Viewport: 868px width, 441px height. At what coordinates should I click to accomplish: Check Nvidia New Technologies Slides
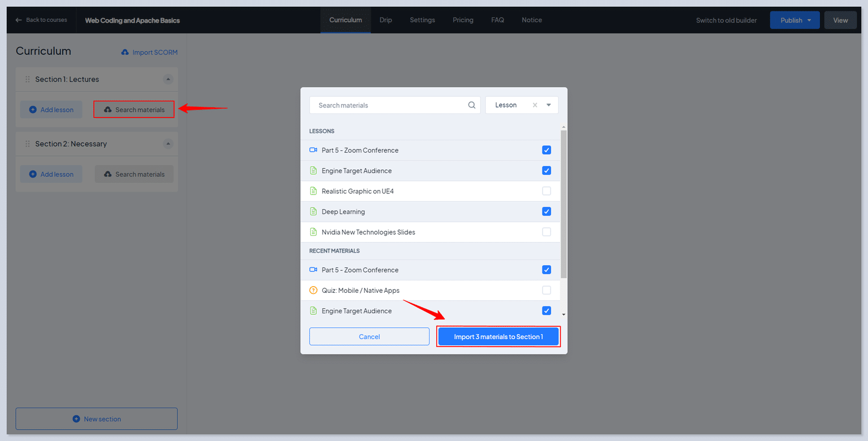tap(546, 231)
